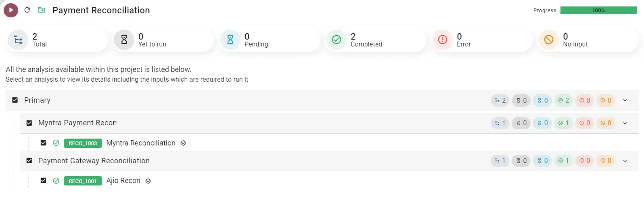644x198 pixels.
Task: Toggle the Myntra Payment Recon checkbox
Action: pyautogui.click(x=29, y=123)
